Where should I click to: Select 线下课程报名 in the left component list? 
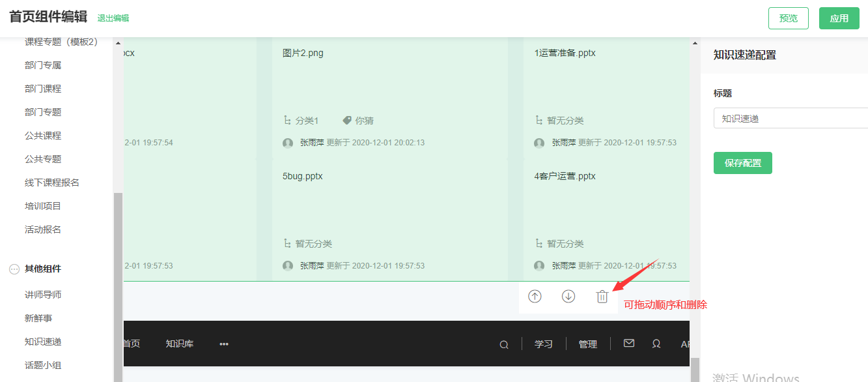pyautogui.click(x=52, y=183)
